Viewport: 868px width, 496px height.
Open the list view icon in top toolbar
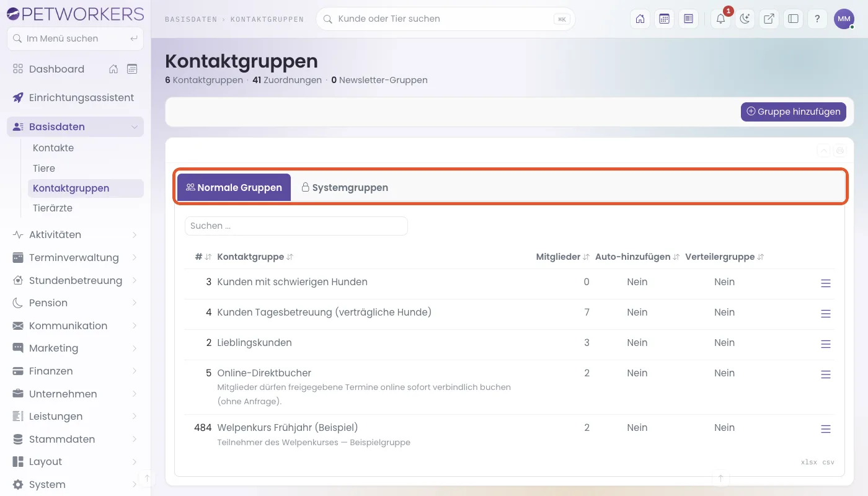(688, 19)
